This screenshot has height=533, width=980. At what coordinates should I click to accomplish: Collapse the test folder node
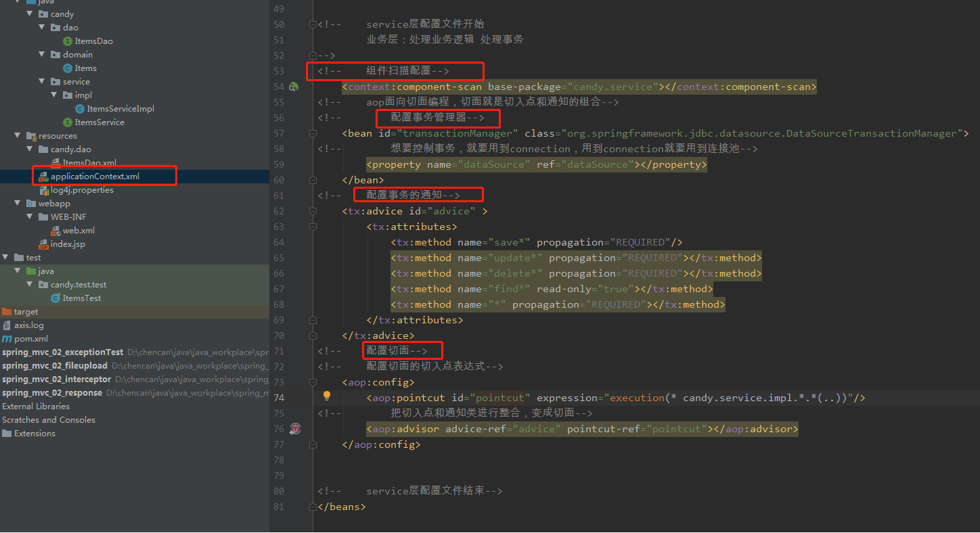click(5, 258)
